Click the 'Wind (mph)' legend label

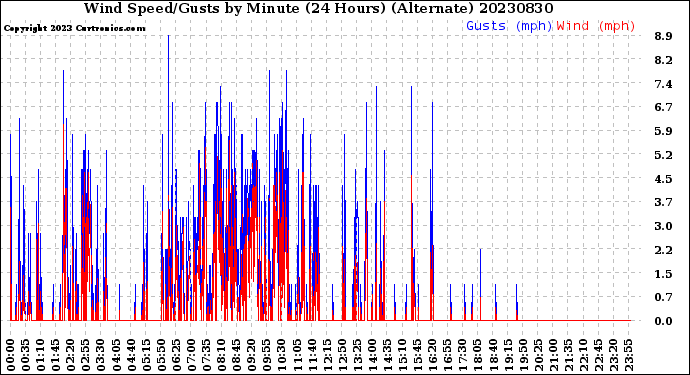point(596,26)
